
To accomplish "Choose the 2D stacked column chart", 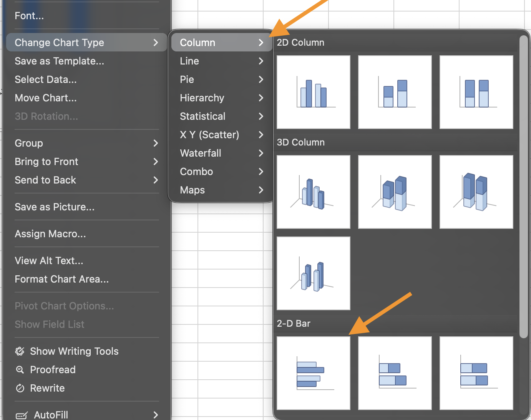I will tap(395, 92).
